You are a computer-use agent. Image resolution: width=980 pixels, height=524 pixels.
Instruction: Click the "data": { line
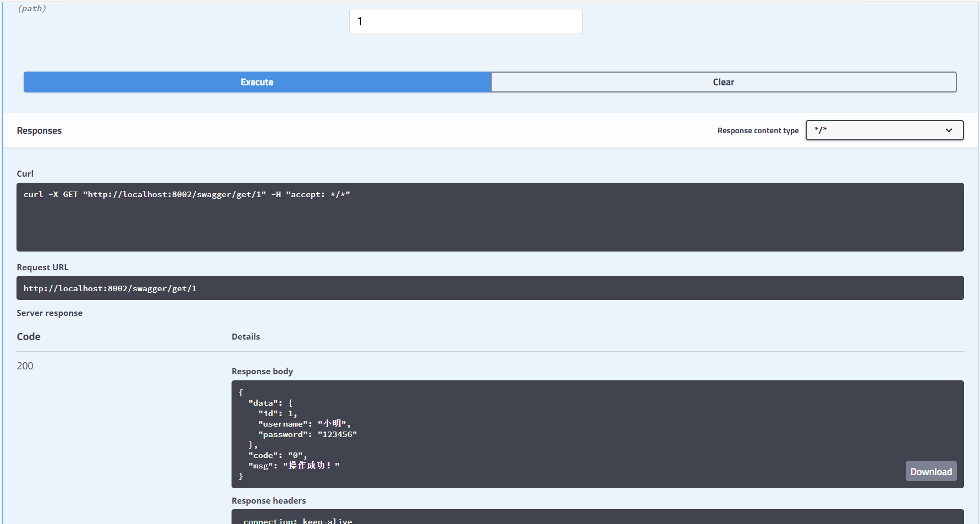click(271, 403)
